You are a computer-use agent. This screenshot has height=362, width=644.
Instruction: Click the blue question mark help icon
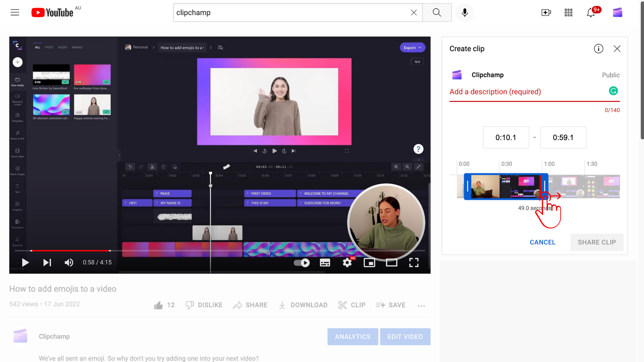(418, 149)
